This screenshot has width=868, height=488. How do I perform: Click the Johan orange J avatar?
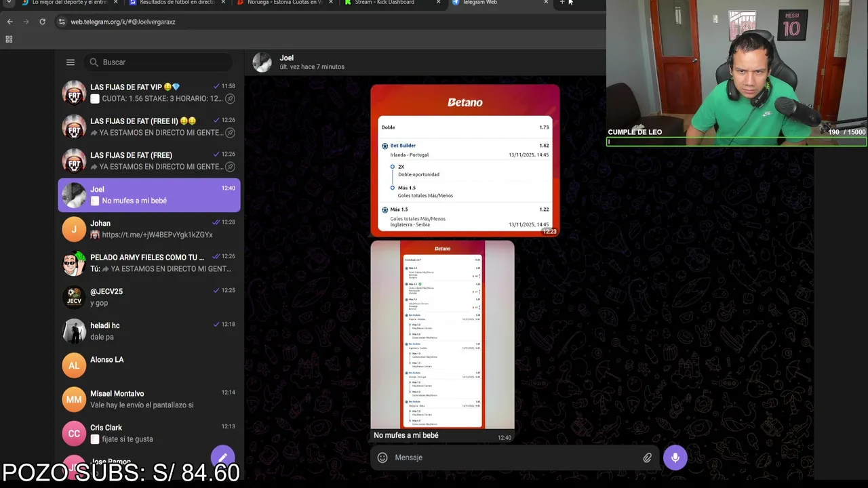tap(74, 229)
